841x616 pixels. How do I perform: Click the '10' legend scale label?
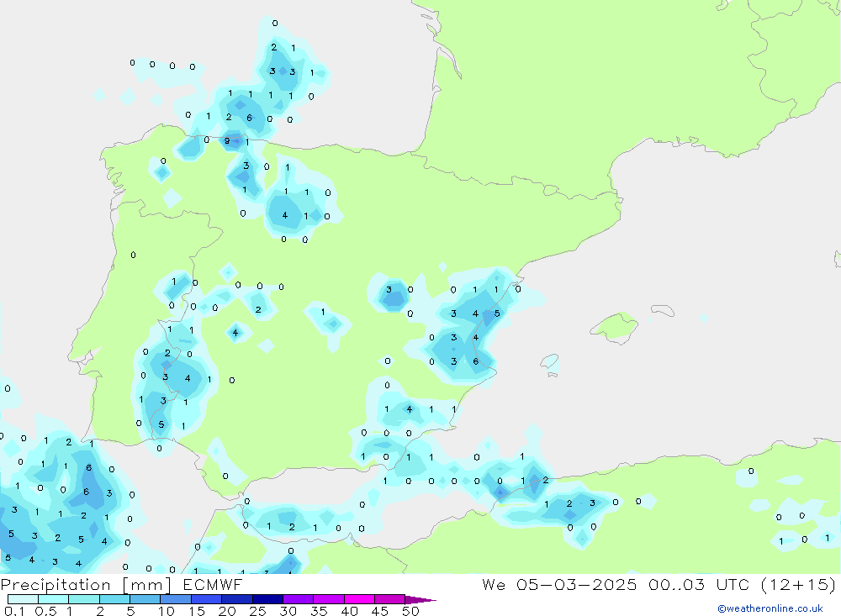click(167, 611)
